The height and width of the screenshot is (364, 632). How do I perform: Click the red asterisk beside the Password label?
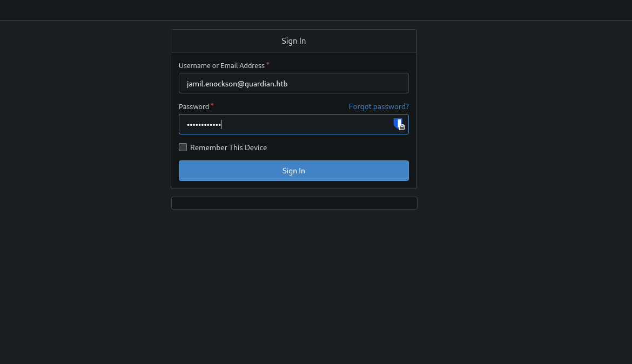coord(212,105)
